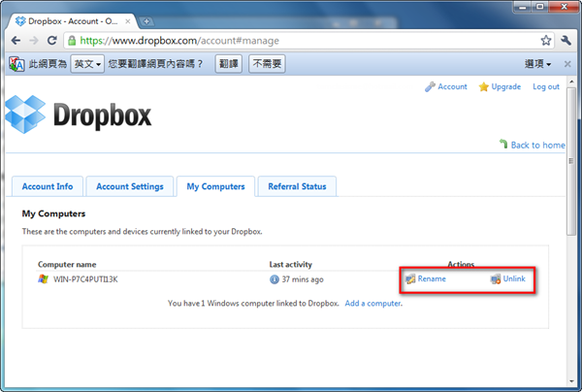Open Chrome wrench settings menu
This screenshot has width=582, height=392.
(x=566, y=40)
